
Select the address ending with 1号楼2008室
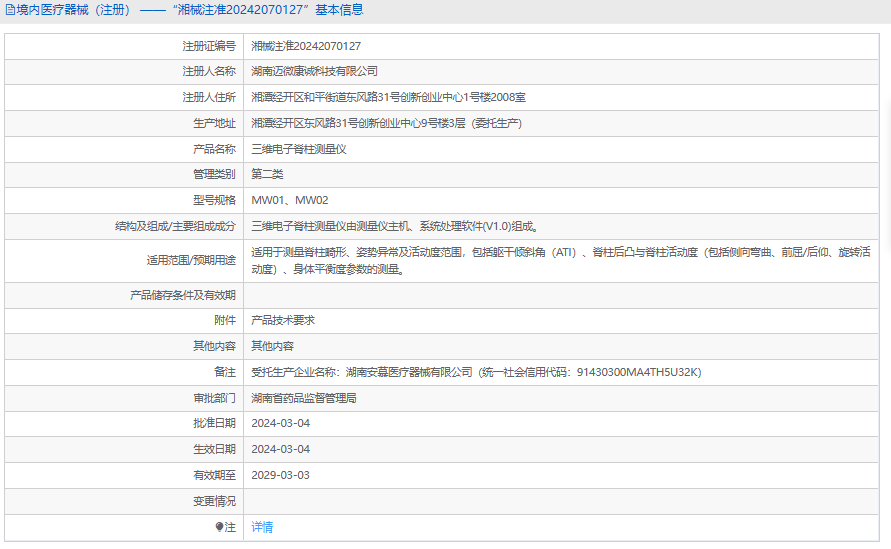pos(389,98)
